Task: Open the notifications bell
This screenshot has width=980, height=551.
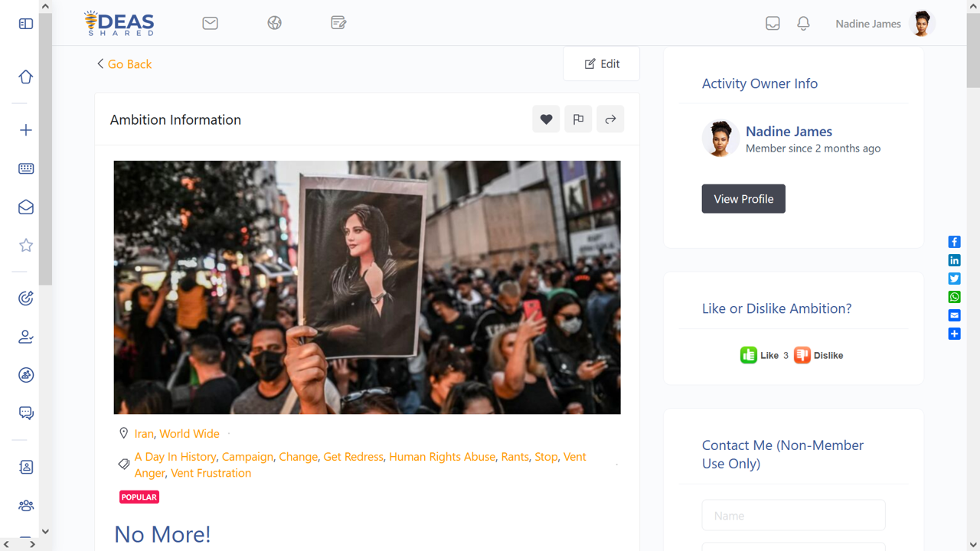Action: tap(803, 24)
